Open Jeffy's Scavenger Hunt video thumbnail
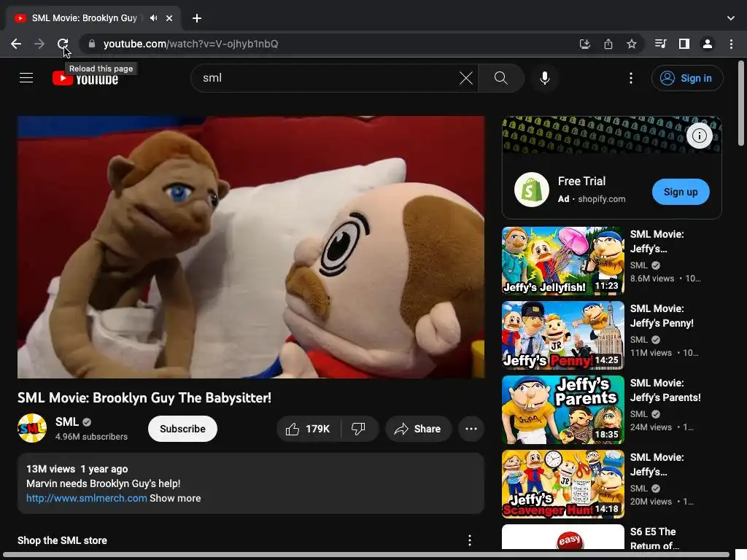The width and height of the screenshot is (747, 560). [562, 484]
